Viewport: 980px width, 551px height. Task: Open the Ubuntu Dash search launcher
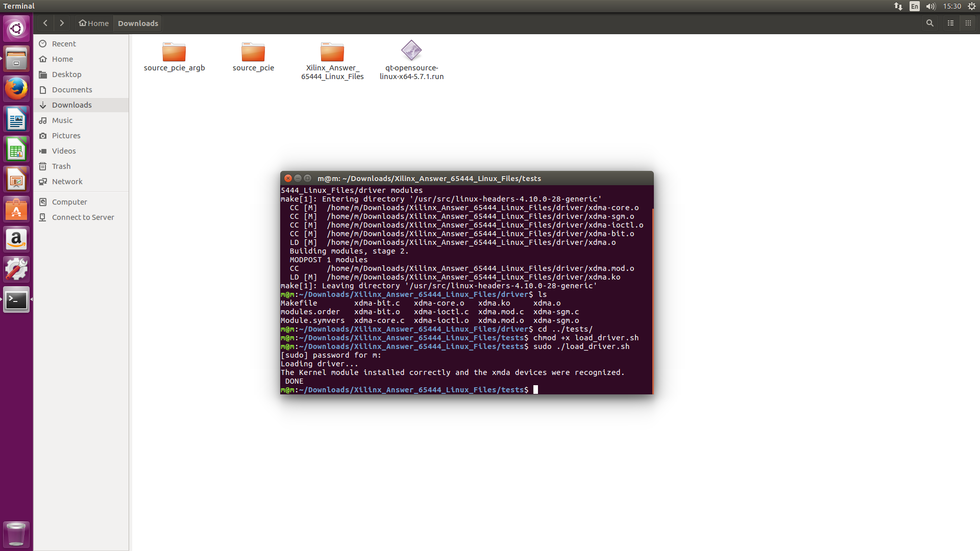(x=16, y=29)
